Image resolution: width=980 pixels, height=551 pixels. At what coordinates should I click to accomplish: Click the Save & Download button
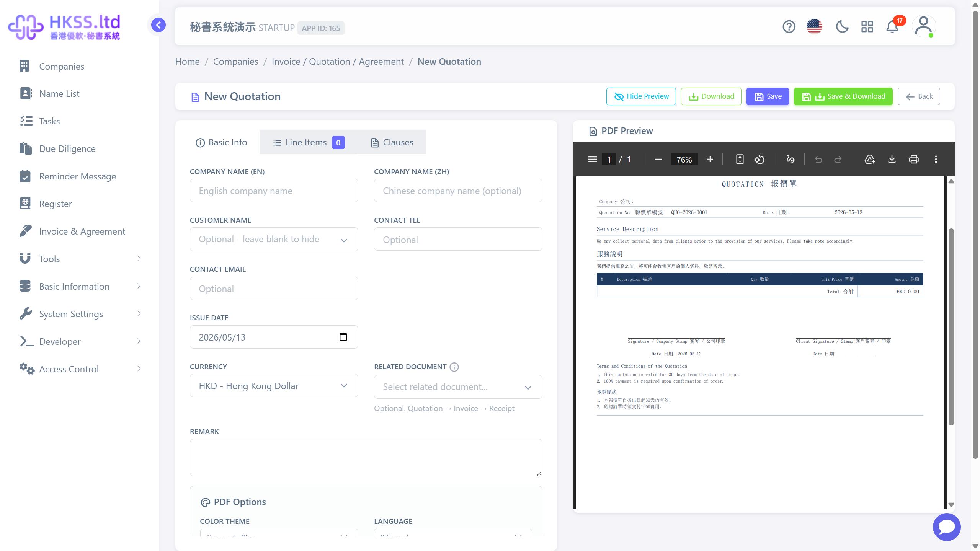843,96
